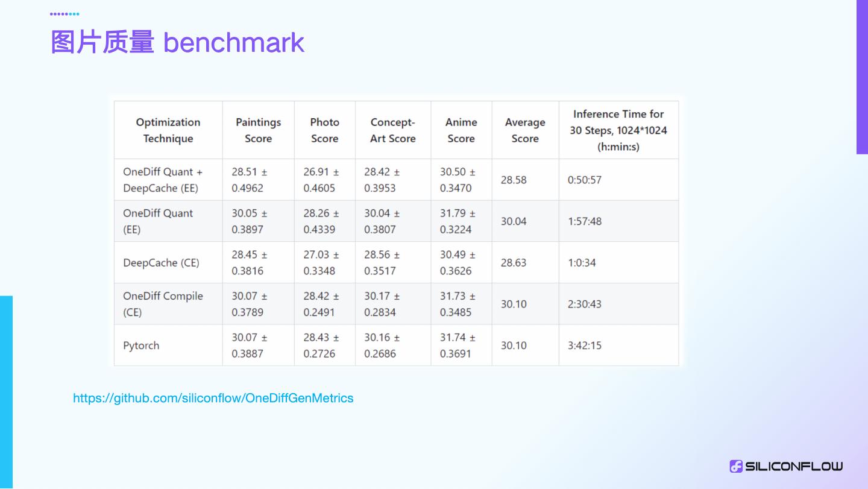The image size is (868, 489).
Task: Select anime score "31.73 ± 0.3485"
Action: coord(458,304)
